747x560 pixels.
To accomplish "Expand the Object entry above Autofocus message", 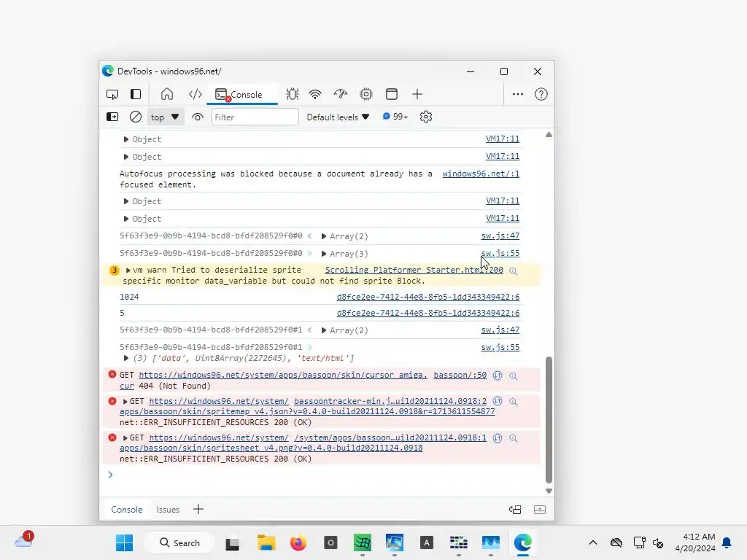I will point(125,157).
